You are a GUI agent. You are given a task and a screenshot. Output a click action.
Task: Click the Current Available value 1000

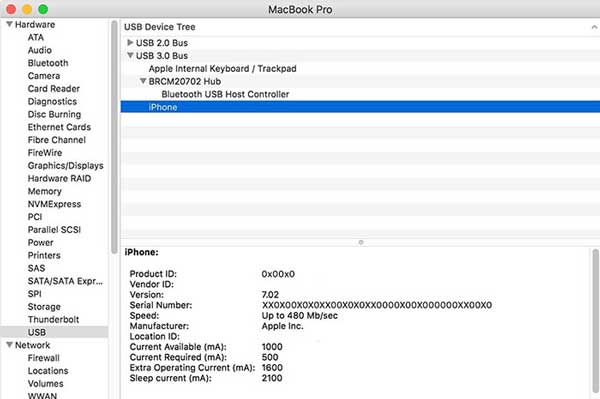coord(272,347)
